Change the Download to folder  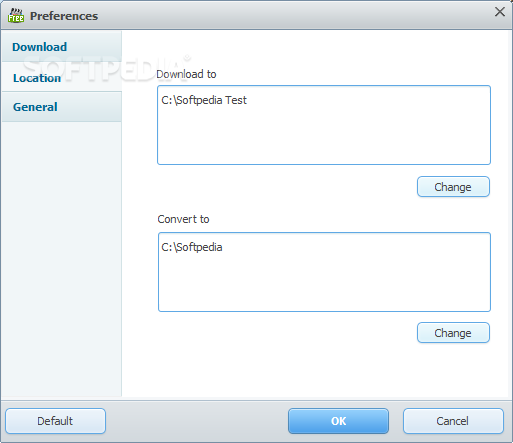pyautogui.click(x=453, y=187)
